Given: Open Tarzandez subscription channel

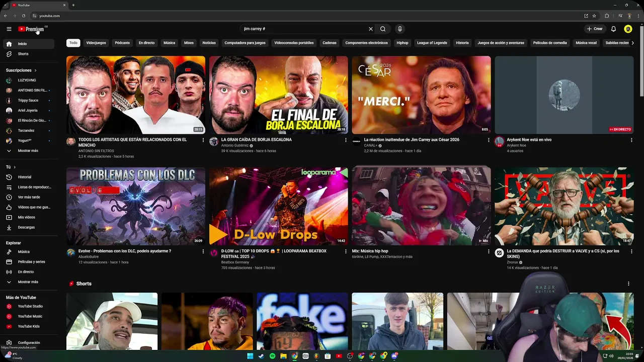Looking at the screenshot, I should pos(28,131).
